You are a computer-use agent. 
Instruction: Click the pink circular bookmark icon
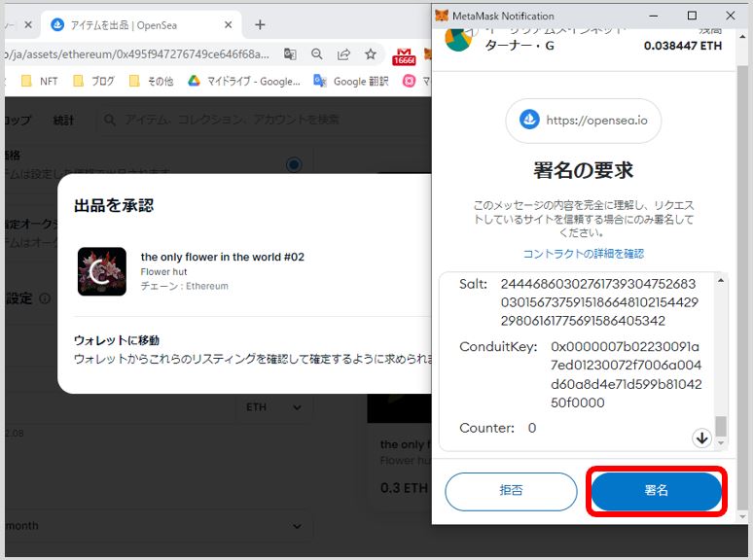click(409, 81)
